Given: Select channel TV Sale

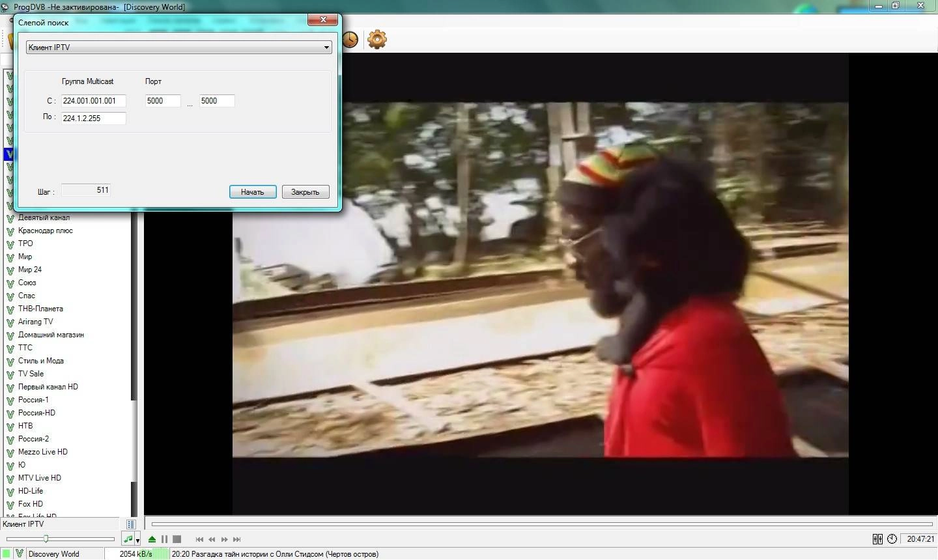Looking at the screenshot, I should click(31, 374).
